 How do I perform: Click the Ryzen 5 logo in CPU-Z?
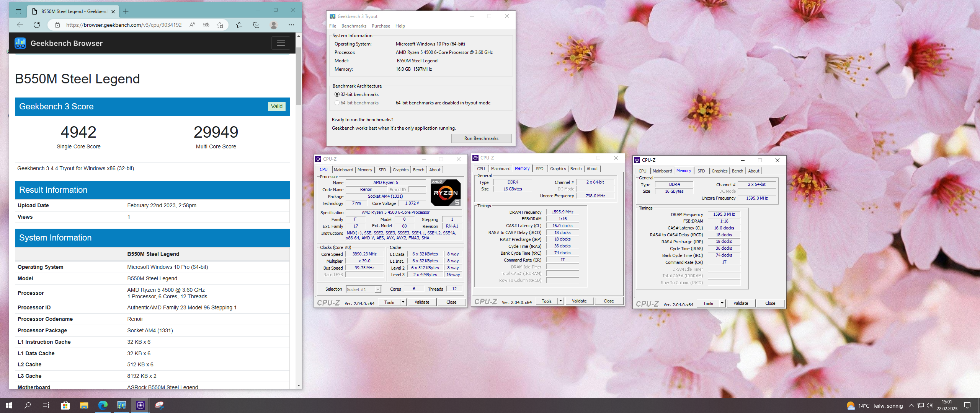tap(446, 193)
